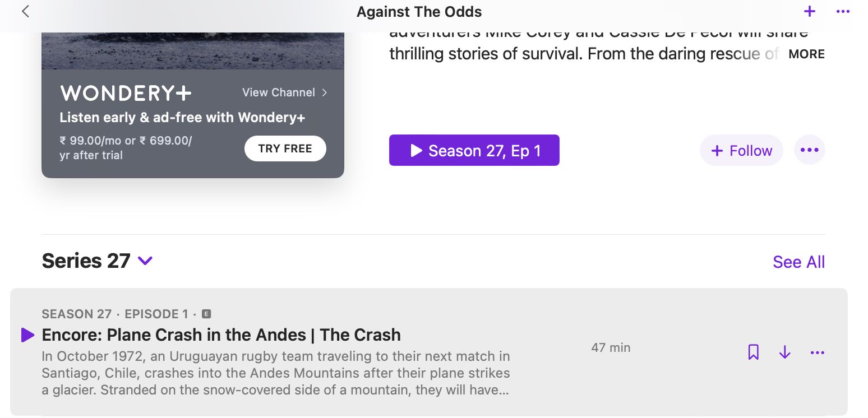The image size is (868, 418).
Task: Click the plus icon in the top bar
Action: [810, 11]
